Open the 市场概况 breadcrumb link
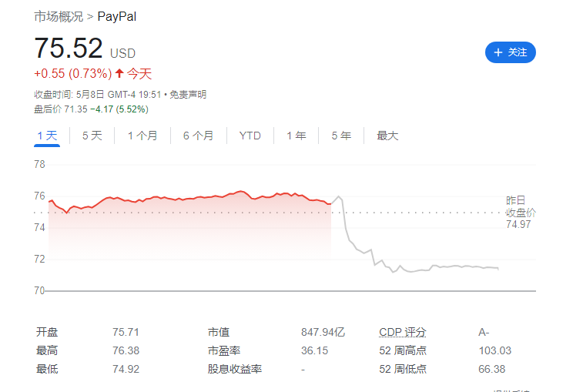 pos(59,16)
